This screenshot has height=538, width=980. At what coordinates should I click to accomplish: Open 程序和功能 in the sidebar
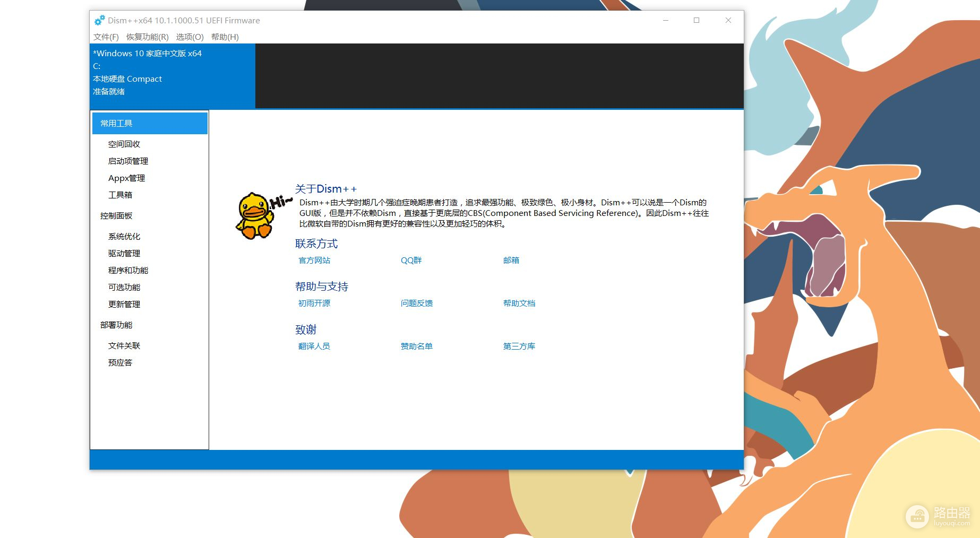128,270
